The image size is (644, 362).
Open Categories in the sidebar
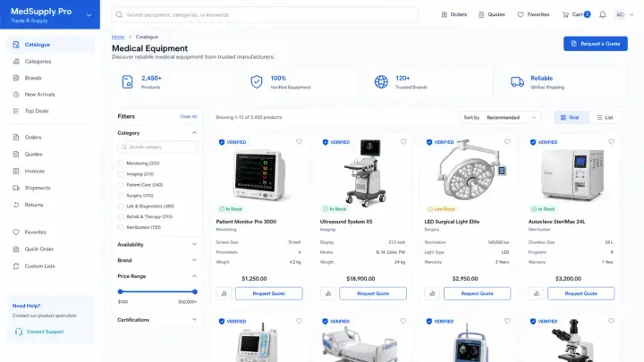50,61
